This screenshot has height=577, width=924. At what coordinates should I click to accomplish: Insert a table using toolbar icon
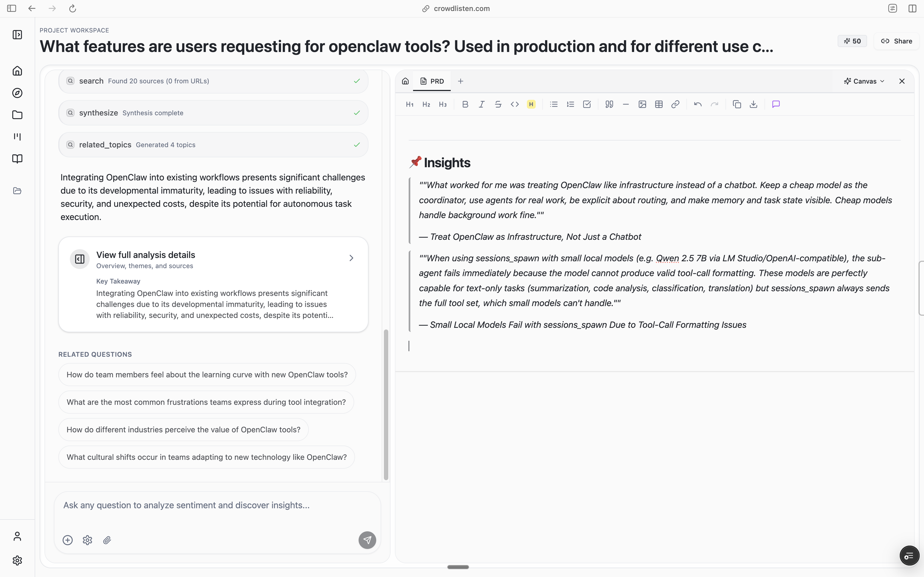tap(658, 104)
